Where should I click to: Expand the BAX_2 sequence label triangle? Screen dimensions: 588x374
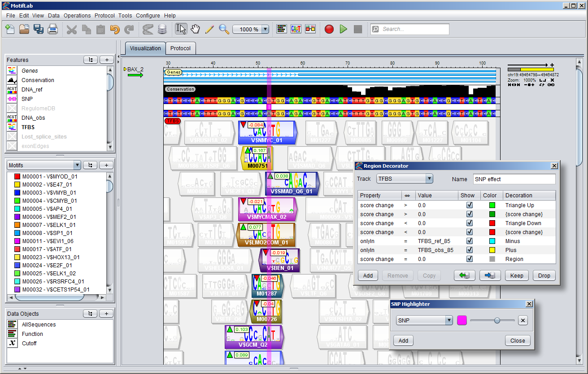[x=125, y=69]
